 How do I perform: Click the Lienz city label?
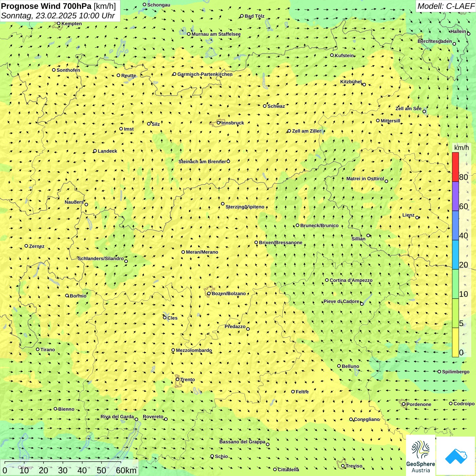click(x=408, y=215)
